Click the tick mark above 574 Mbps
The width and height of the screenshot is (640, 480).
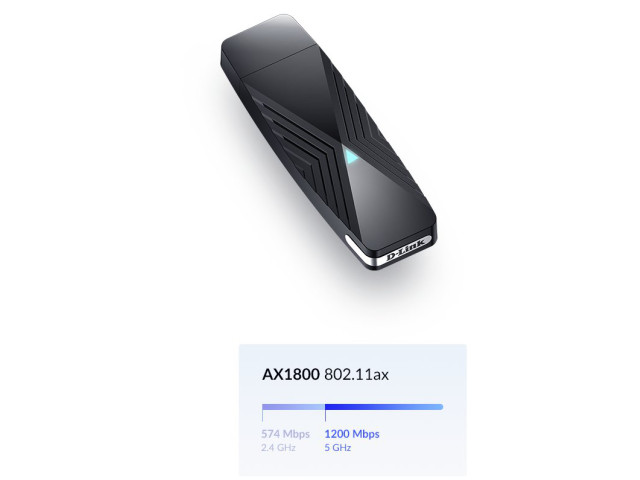pos(262,415)
